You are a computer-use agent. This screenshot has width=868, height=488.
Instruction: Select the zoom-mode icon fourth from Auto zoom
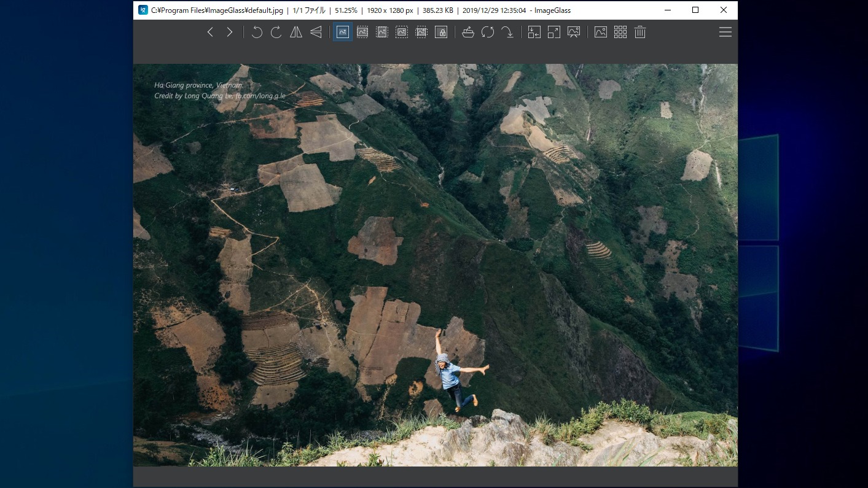421,32
